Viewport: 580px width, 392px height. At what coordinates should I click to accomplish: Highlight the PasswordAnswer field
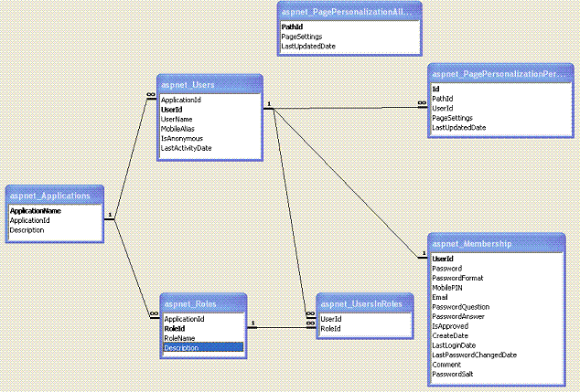458,317
